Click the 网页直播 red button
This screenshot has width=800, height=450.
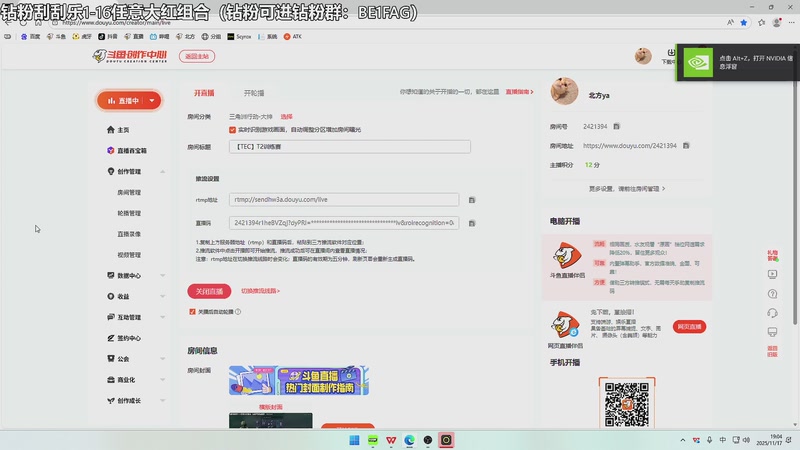click(x=689, y=327)
